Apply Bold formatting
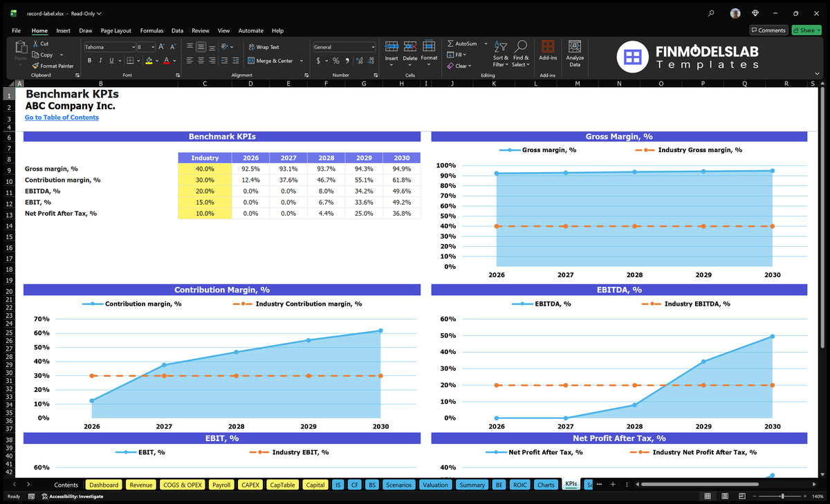Image resolution: width=830 pixels, height=504 pixels. 90,61
